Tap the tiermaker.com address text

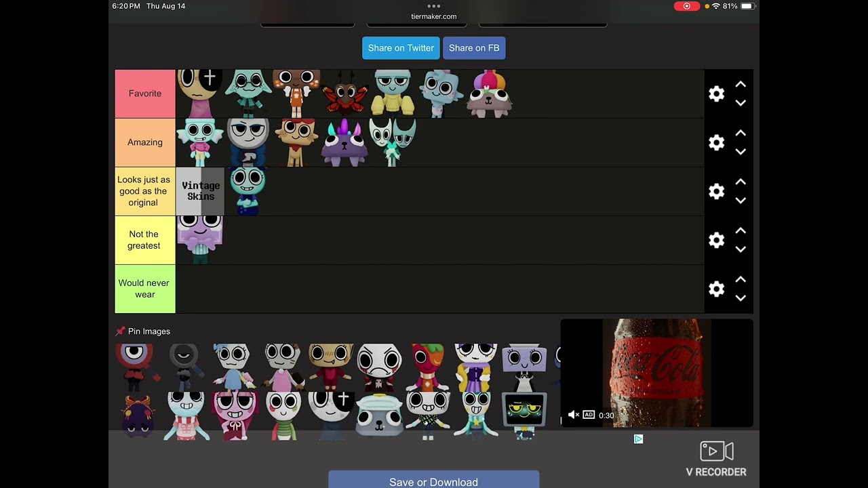point(434,16)
